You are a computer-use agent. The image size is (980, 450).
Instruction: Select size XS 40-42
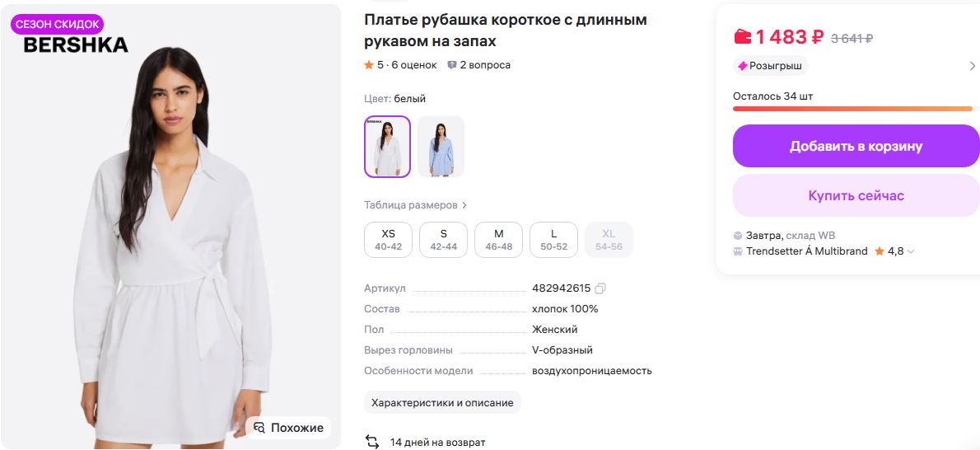click(x=388, y=240)
